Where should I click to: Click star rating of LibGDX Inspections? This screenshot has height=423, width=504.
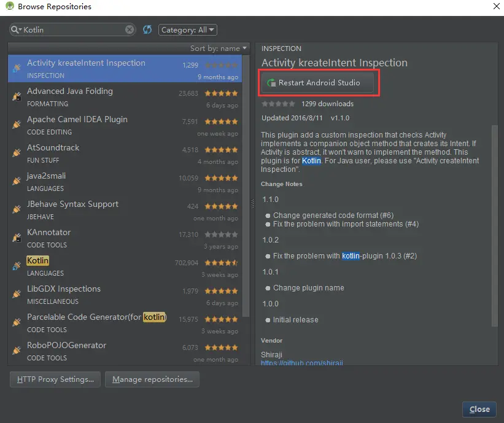click(x=221, y=291)
